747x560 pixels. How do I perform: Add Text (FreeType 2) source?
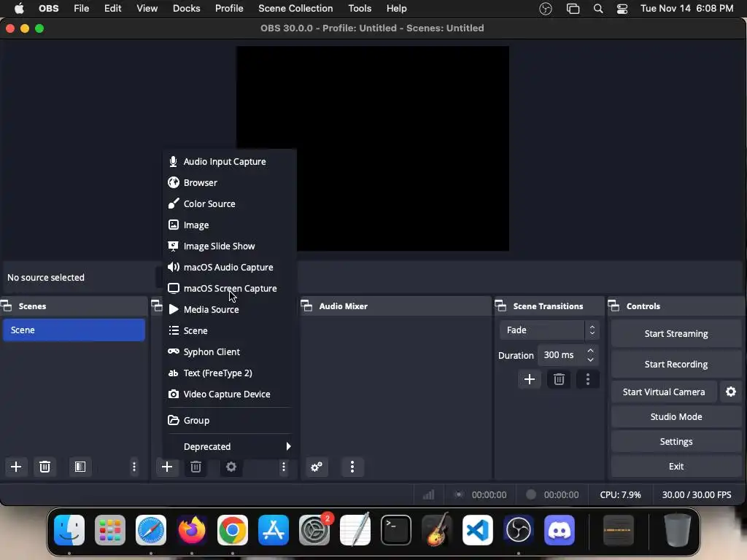(230, 373)
